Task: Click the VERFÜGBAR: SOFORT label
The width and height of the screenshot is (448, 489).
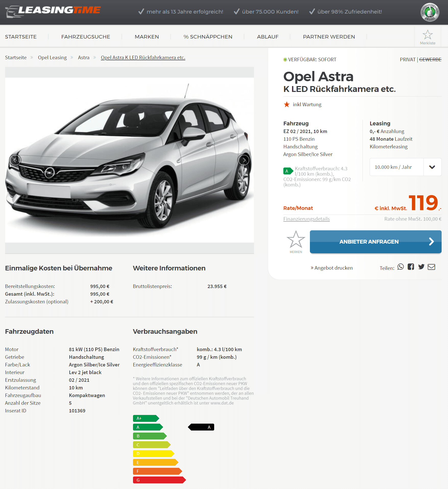Action: (x=312, y=59)
